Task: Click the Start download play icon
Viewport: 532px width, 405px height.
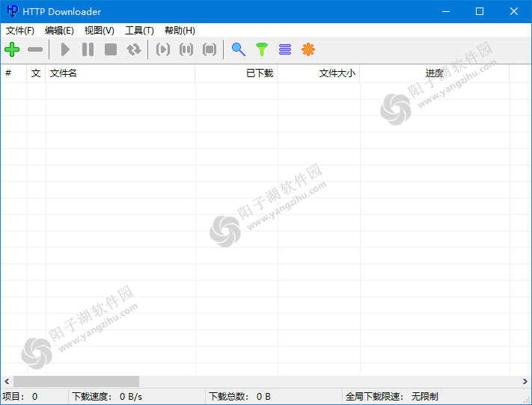Action: [65, 49]
